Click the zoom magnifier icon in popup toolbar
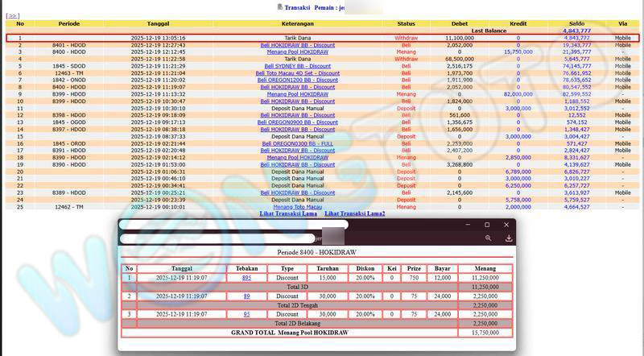The width and height of the screenshot is (644, 356). point(489,238)
